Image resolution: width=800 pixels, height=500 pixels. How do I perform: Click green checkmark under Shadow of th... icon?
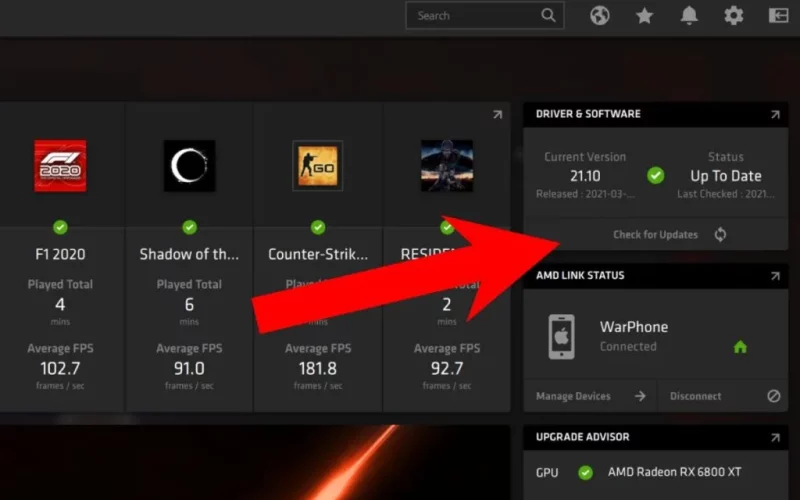[x=189, y=227]
